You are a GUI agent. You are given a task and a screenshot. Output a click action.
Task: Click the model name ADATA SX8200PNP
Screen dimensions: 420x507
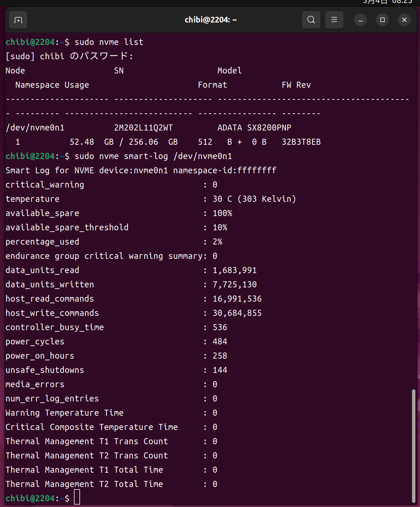(x=254, y=128)
